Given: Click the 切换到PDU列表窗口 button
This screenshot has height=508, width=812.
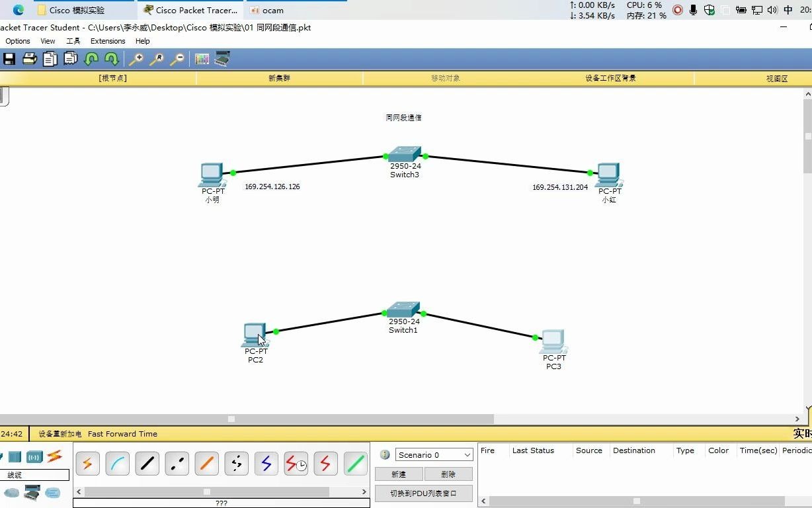Looking at the screenshot, I should pos(423,493).
